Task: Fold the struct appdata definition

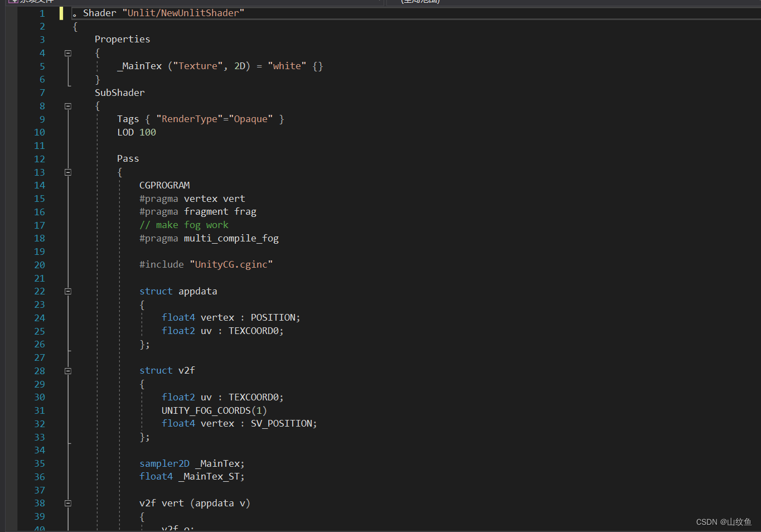Action: point(68,291)
